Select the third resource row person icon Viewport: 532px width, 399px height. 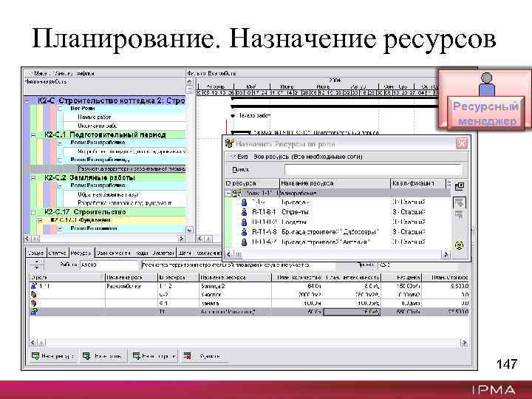click(x=244, y=222)
